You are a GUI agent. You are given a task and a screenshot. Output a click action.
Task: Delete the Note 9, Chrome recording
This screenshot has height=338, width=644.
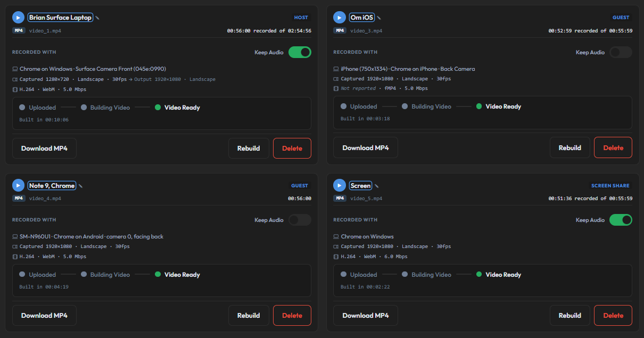[292, 315]
